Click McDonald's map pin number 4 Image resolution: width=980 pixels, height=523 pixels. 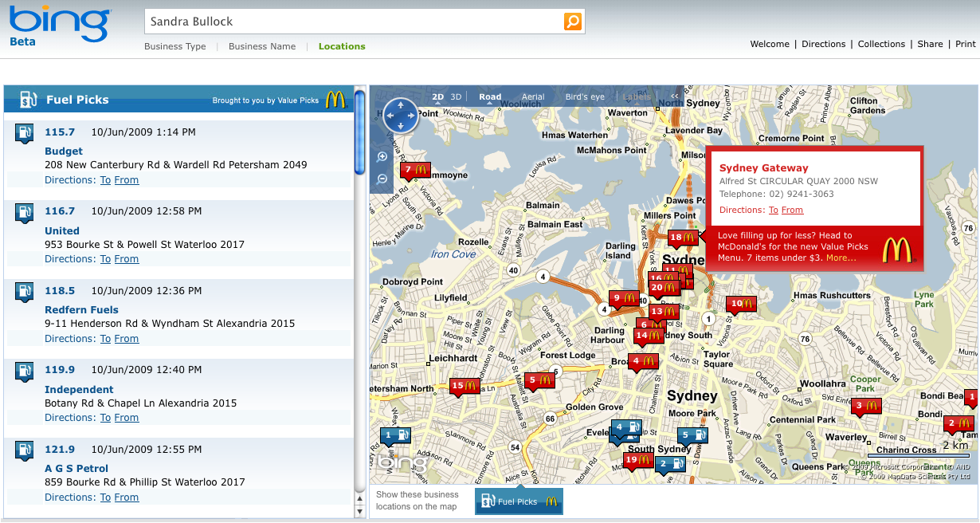pyautogui.click(x=642, y=361)
